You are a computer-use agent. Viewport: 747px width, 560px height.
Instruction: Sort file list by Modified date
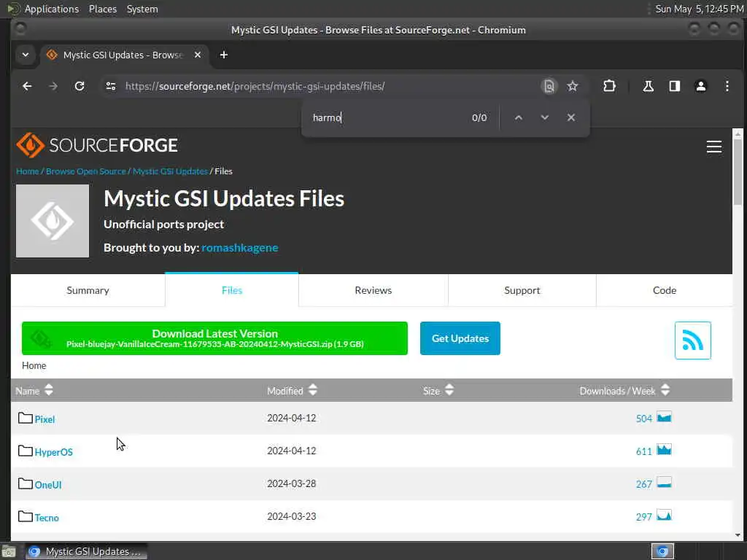pyautogui.click(x=292, y=391)
